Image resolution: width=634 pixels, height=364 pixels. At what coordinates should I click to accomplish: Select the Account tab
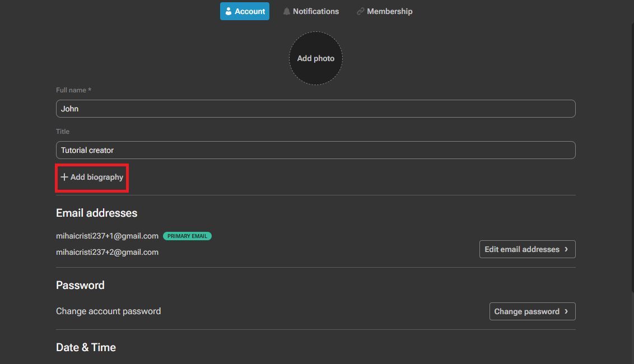pyautogui.click(x=244, y=11)
